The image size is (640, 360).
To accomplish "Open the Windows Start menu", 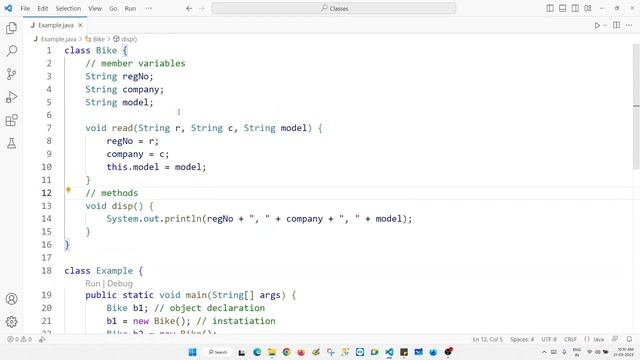I will pos(193,352).
